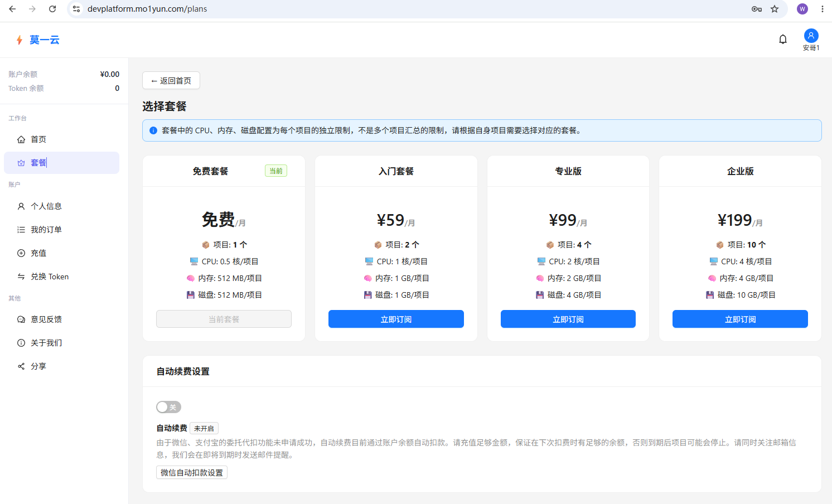Click ¥199 price on 企业版
832x504 pixels.
click(735, 220)
